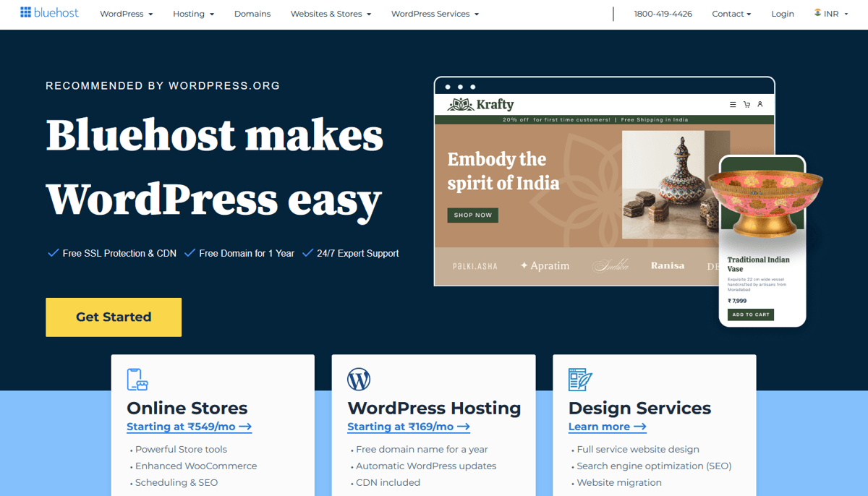Image resolution: width=868 pixels, height=496 pixels.
Task: Open WordPress Hosting Starting at ₹169/mo link
Action: click(409, 427)
